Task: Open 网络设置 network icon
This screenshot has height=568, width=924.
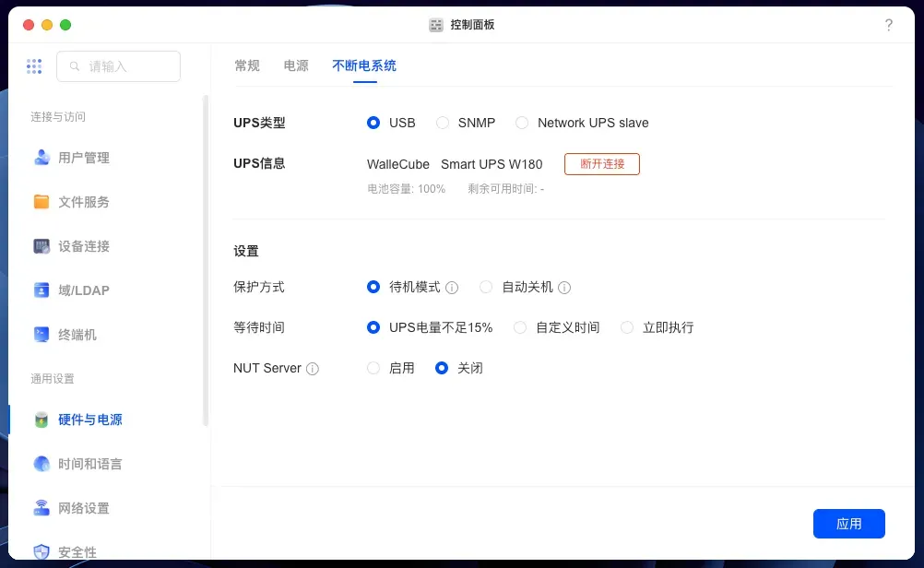Action: (x=41, y=508)
